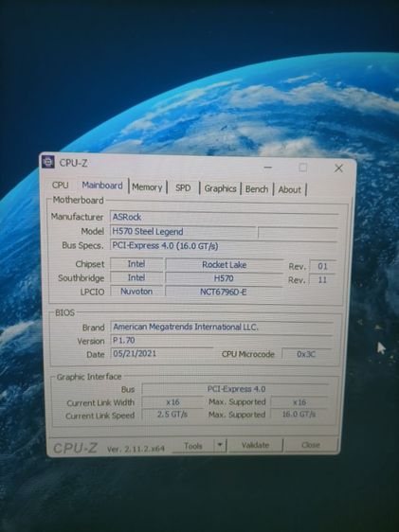This screenshot has height=532, width=399.
Task: Minimize the CPU-Z window
Action: 268,167
